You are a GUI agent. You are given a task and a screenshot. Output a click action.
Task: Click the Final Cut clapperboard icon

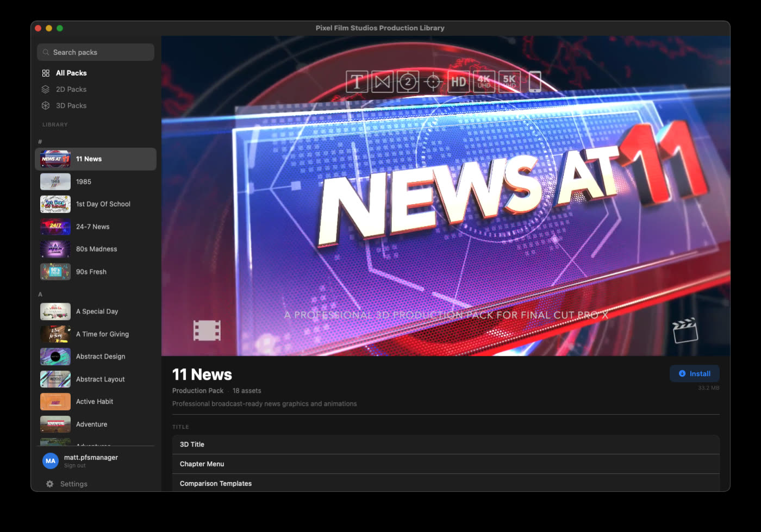tap(685, 330)
